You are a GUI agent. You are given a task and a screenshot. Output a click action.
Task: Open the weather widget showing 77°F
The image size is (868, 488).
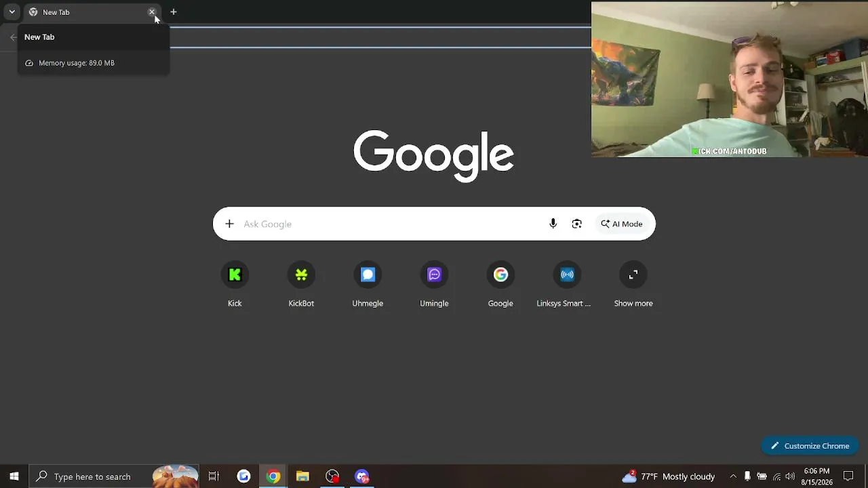pyautogui.click(x=669, y=476)
